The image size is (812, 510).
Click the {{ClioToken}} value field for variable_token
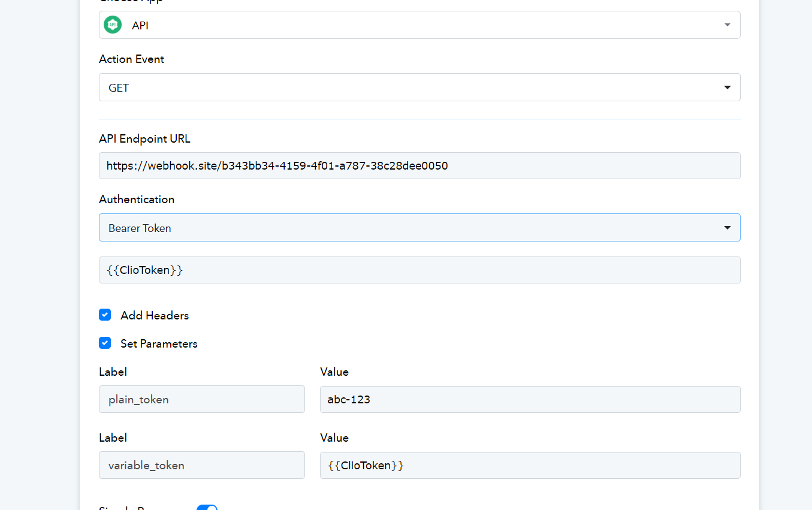pyautogui.click(x=530, y=466)
